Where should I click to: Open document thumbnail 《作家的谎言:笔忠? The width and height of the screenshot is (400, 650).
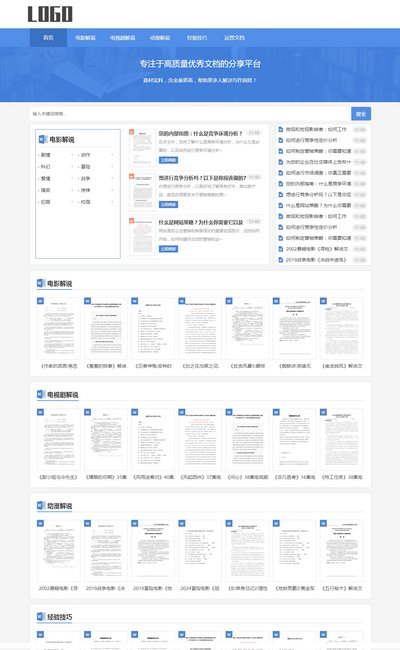[58, 328]
